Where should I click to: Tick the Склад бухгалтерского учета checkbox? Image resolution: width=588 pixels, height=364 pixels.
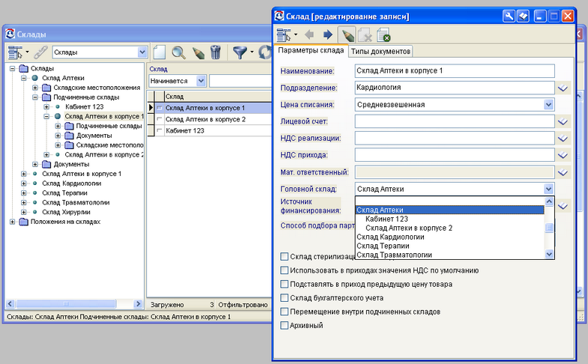pyautogui.click(x=284, y=298)
